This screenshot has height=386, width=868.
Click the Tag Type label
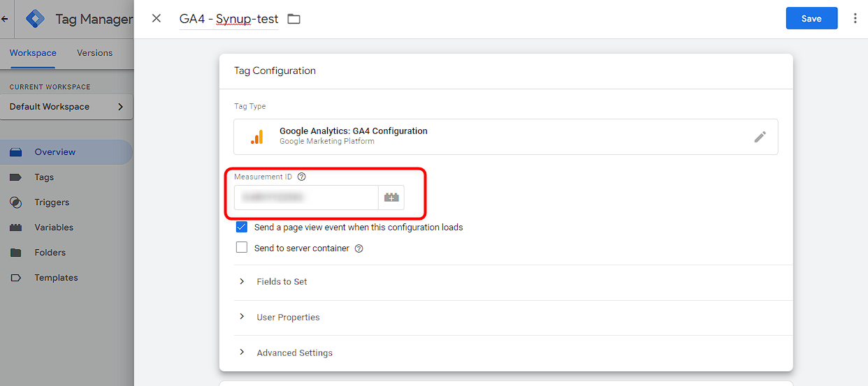coord(250,106)
